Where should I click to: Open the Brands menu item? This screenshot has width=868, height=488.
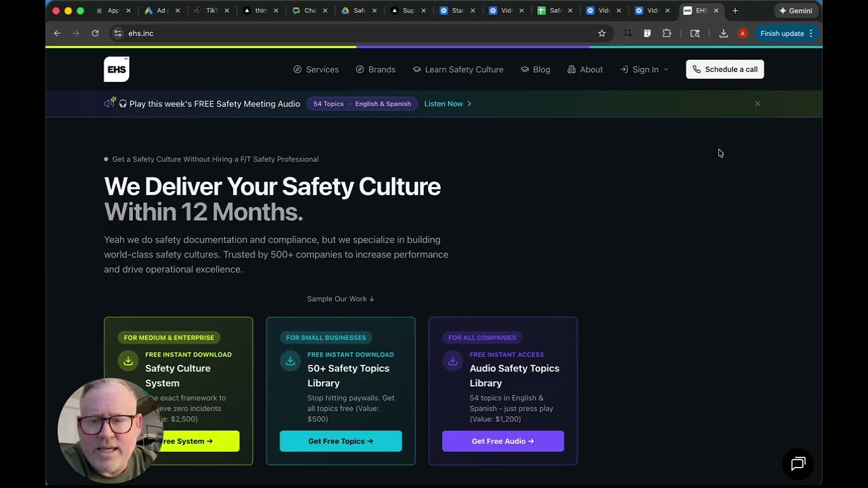pos(376,69)
